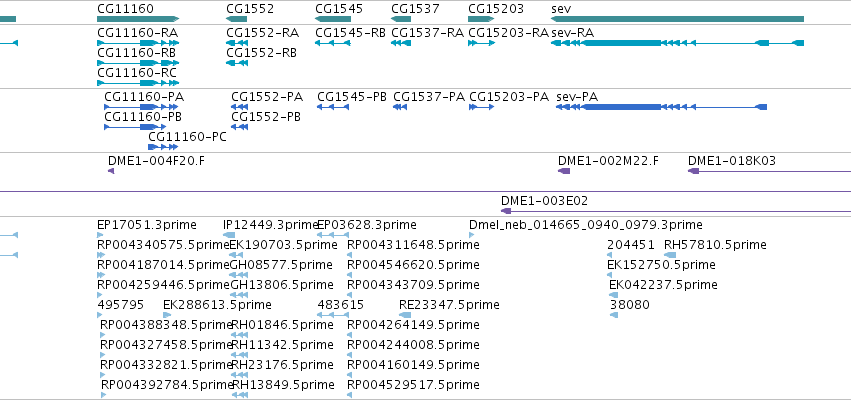851x400 pixels.
Task: Click the CG15203-PA protein label
Action: click(x=509, y=97)
